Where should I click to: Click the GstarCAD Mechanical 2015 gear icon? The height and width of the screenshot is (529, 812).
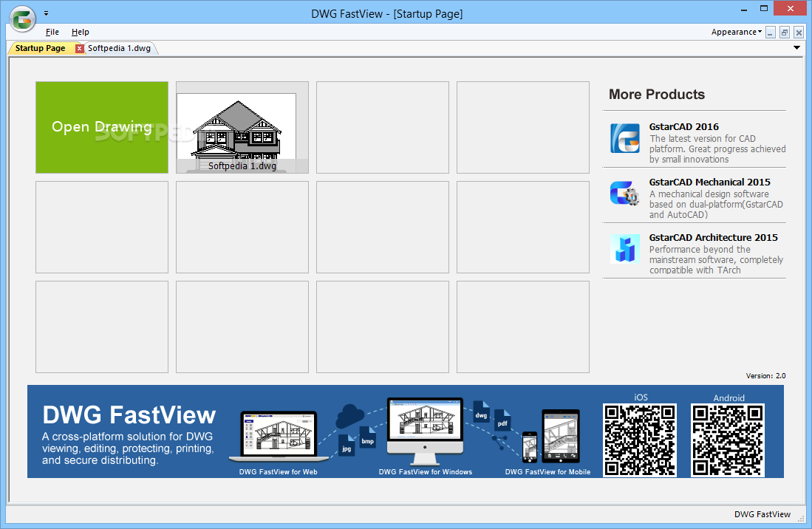[625, 194]
